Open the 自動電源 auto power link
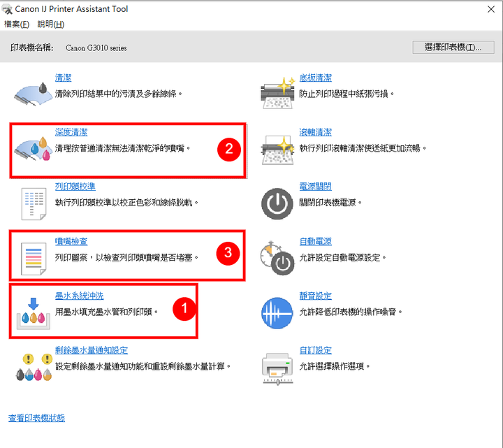This screenshot has width=503, height=448. point(315,241)
